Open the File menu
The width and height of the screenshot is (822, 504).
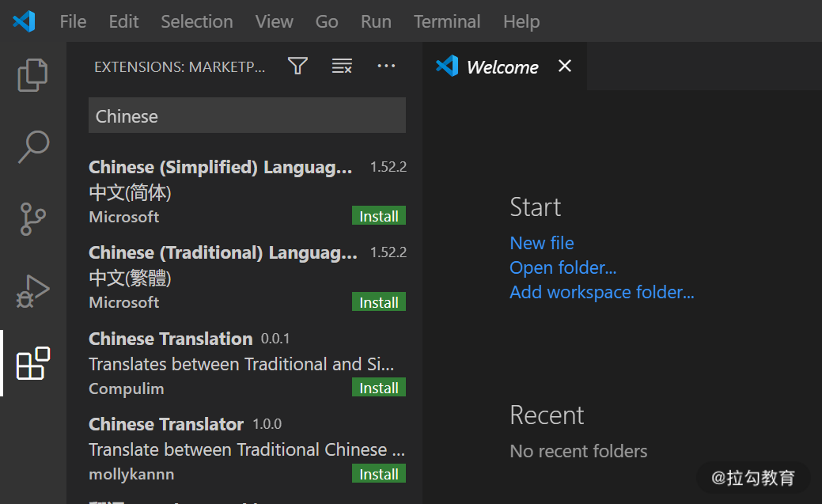click(x=73, y=21)
